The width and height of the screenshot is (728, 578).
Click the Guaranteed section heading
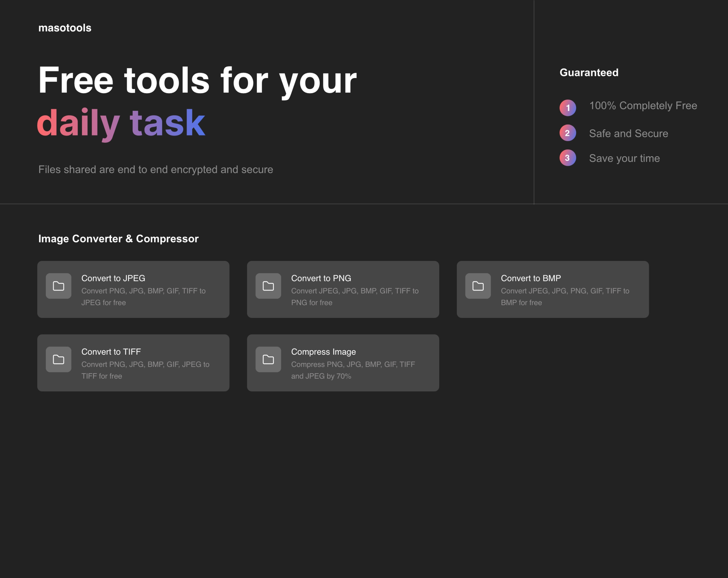pos(589,72)
